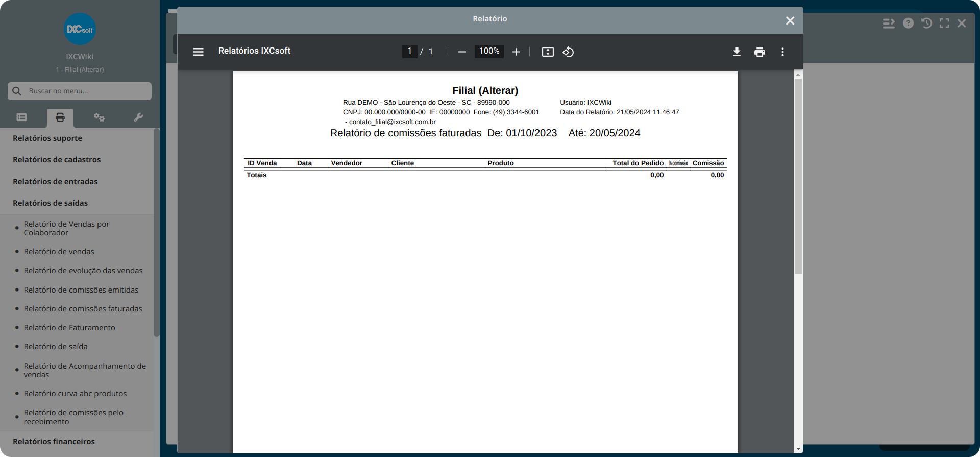
Task: Zoom out the report with minus button
Action: 462,52
